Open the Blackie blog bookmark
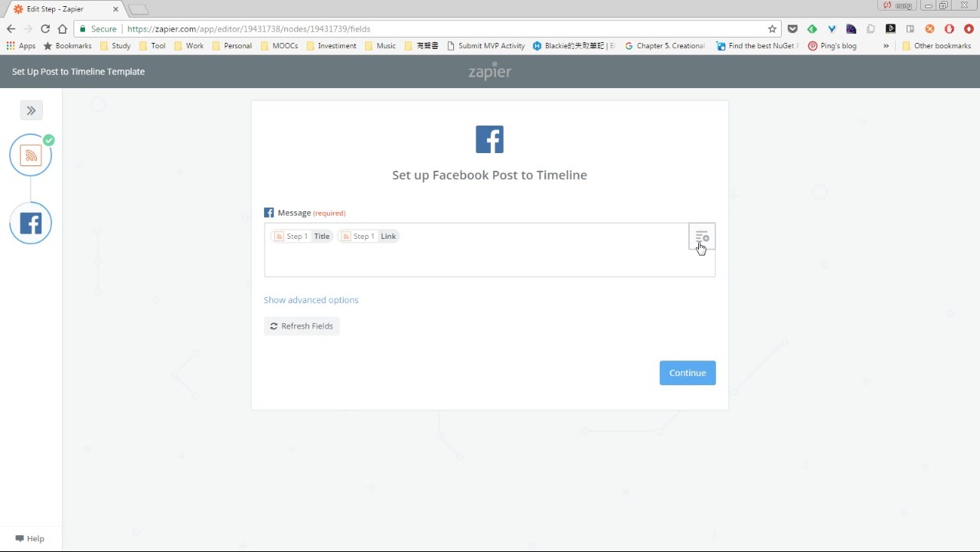 [574, 46]
